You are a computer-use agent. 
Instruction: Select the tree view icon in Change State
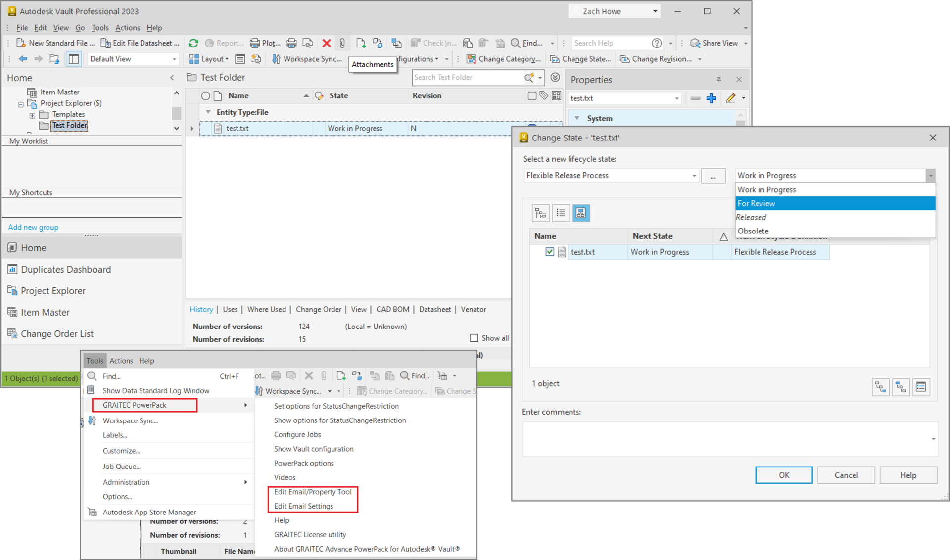(540, 213)
